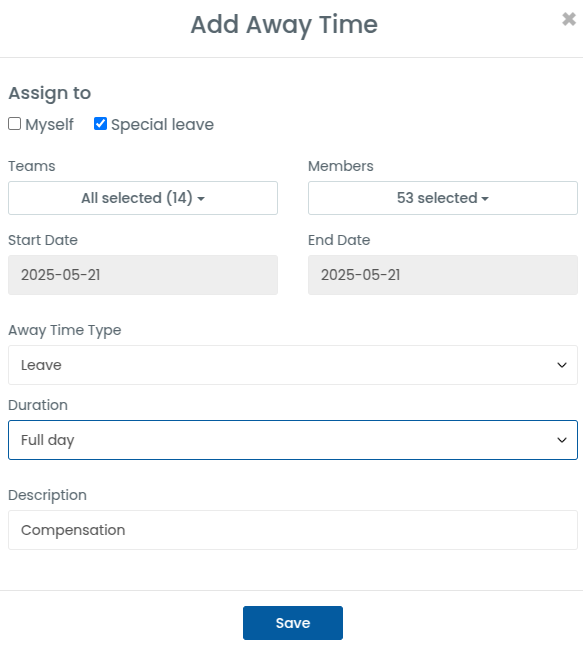
Task: Open the Away Time Type Leave dropdown
Action: pos(293,365)
